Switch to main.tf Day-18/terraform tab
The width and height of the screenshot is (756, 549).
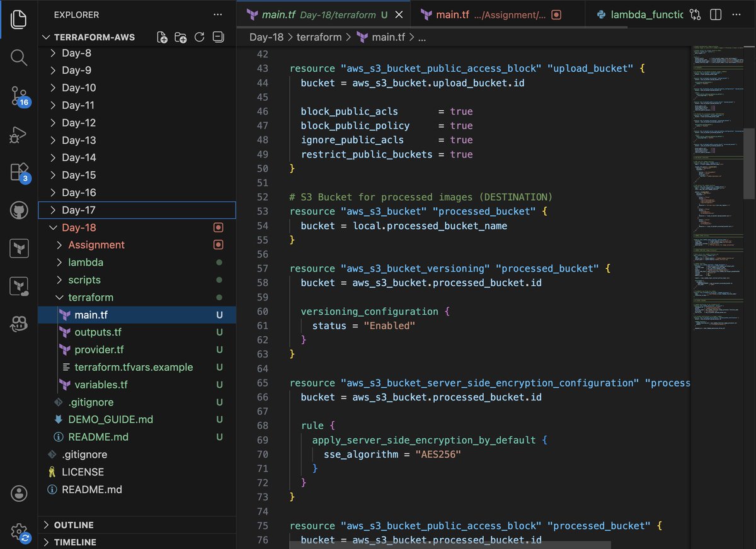pyautogui.click(x=323, y=14)
